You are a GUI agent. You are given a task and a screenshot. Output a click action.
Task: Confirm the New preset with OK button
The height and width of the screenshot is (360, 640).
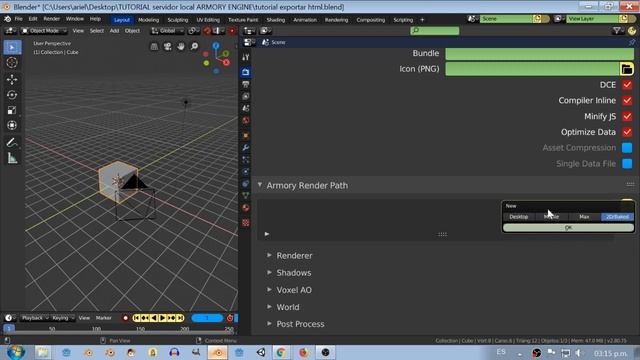click(568, 228)
